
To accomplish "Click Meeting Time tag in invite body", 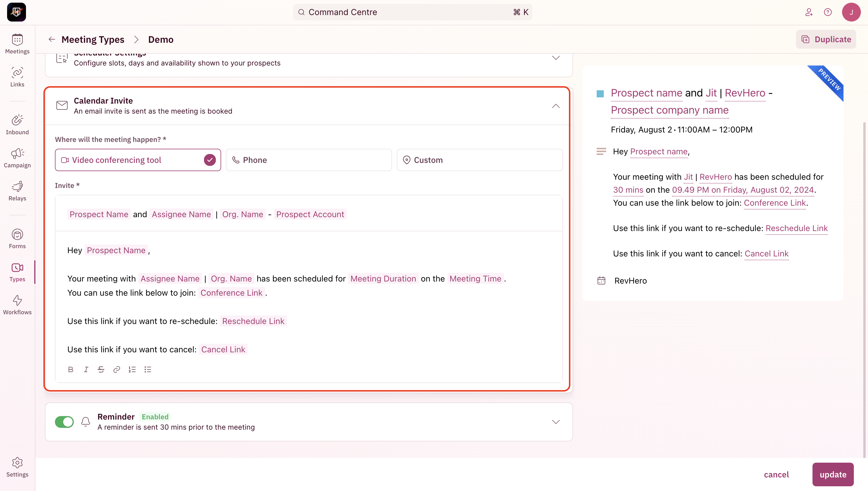I will pos(475,279).
